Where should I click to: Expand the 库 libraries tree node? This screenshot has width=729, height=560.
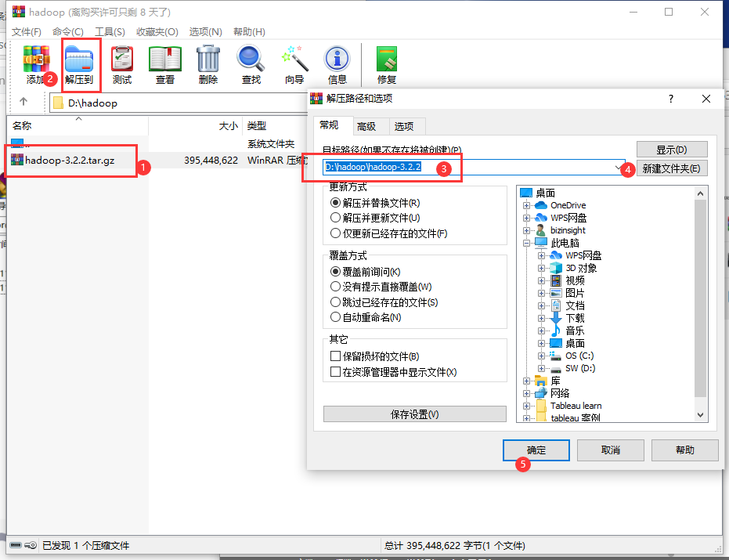pyautogui.click(x=526, y=381)
